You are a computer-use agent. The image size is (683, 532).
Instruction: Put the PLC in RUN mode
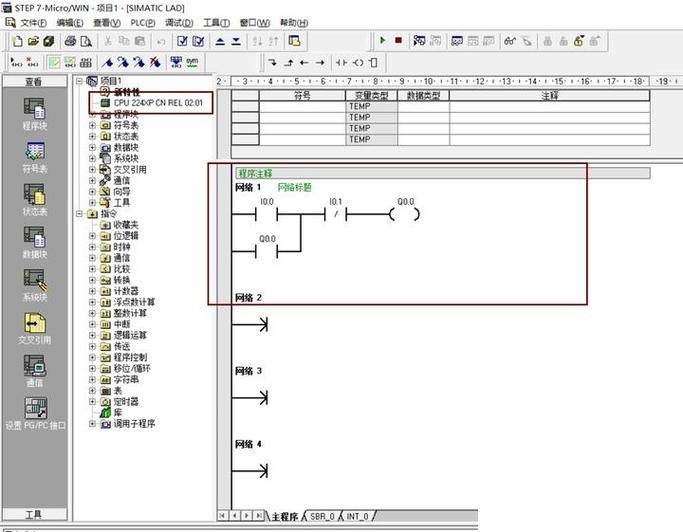pos(382,41)
